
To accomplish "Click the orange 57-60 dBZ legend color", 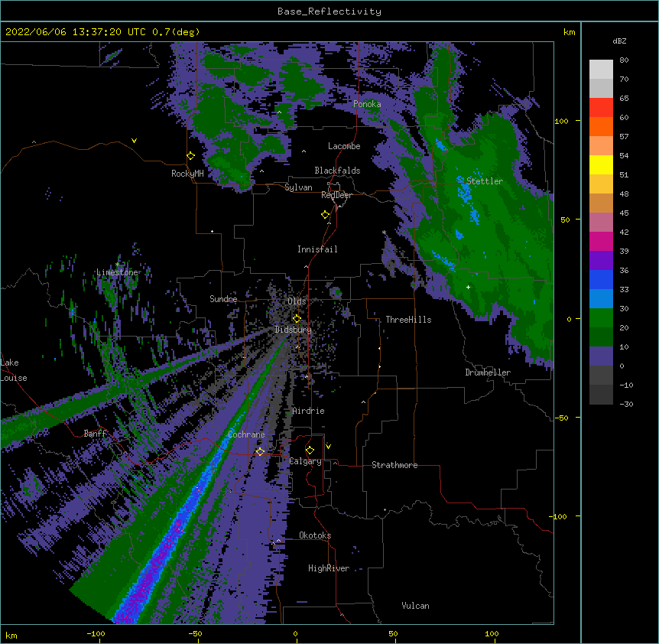I will [601, 126].
